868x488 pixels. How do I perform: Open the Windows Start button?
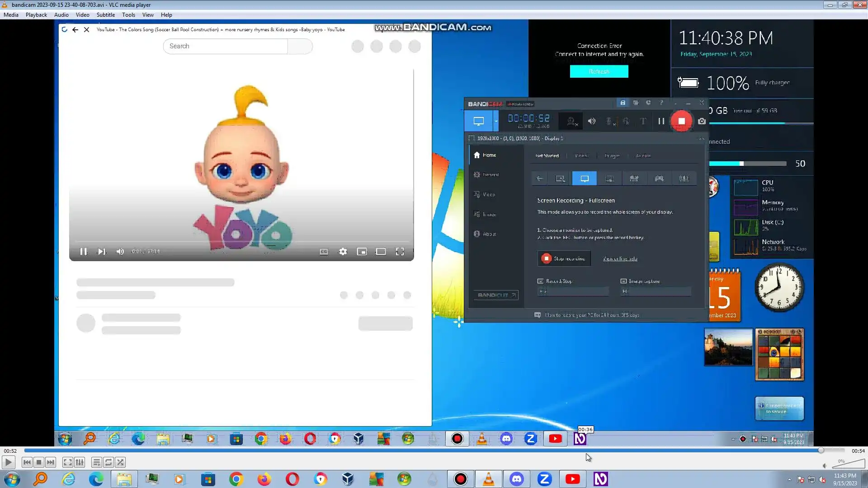(x=12, y=479)
